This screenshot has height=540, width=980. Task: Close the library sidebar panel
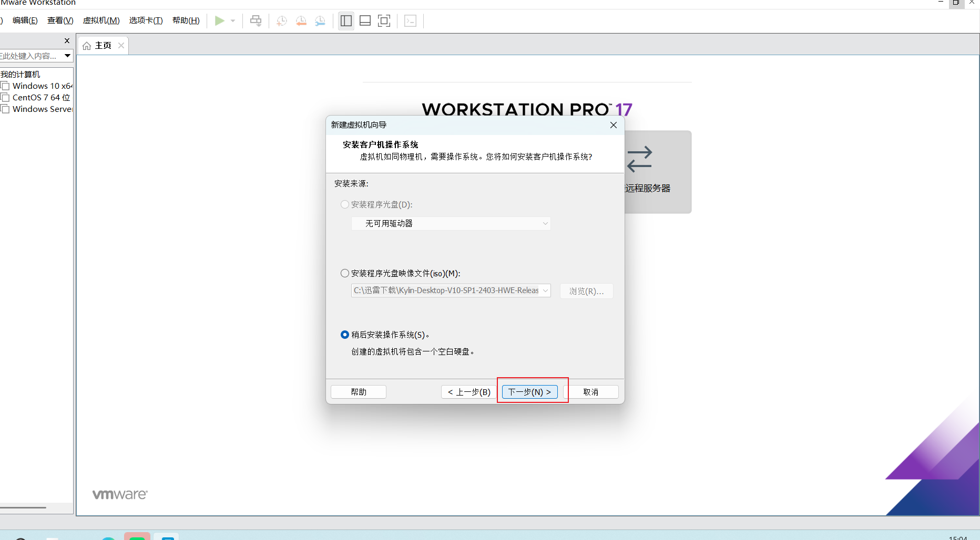(x=67, y=40)
